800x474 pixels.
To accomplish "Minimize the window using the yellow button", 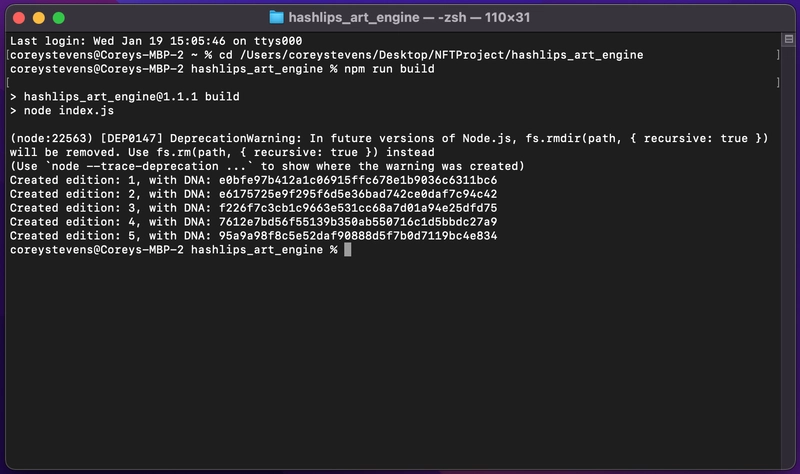I will pos(39,18).
